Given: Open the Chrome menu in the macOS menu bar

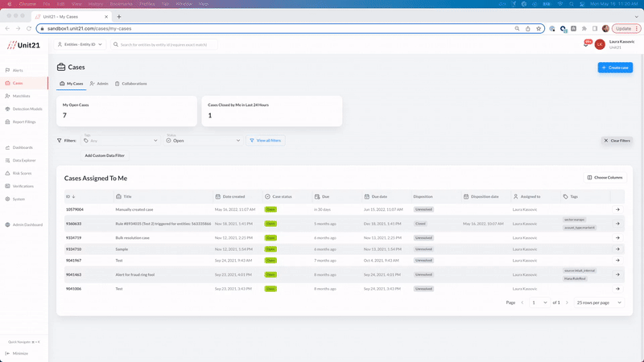Looking at the screenshot, I should (27, 4).
